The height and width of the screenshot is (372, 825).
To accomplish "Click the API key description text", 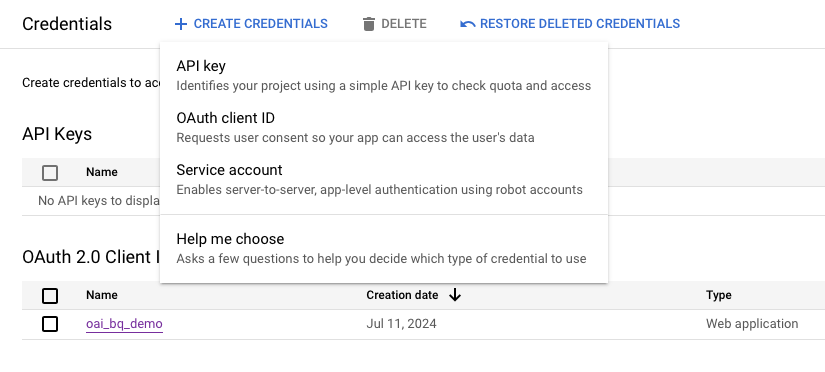I will [x=384, y=86].
